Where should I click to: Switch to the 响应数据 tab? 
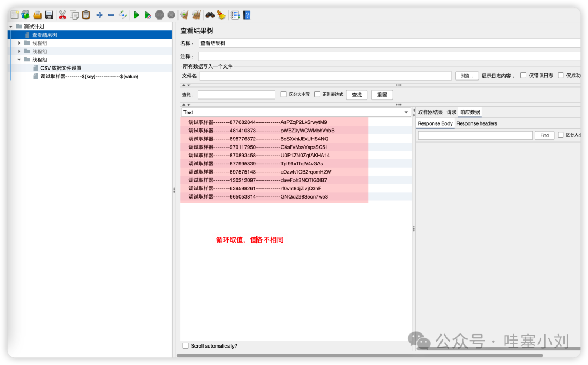pyautogui.click(x=470, y=113)
